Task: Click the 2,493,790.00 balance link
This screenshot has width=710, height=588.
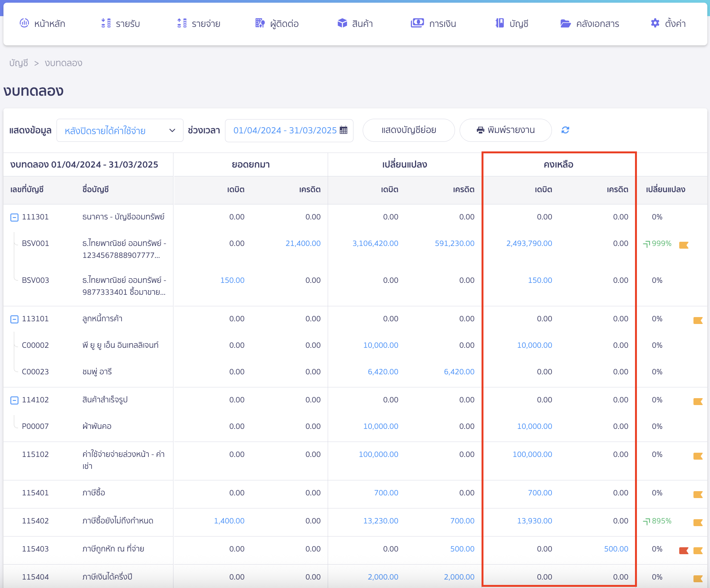Action: [529, 243]
